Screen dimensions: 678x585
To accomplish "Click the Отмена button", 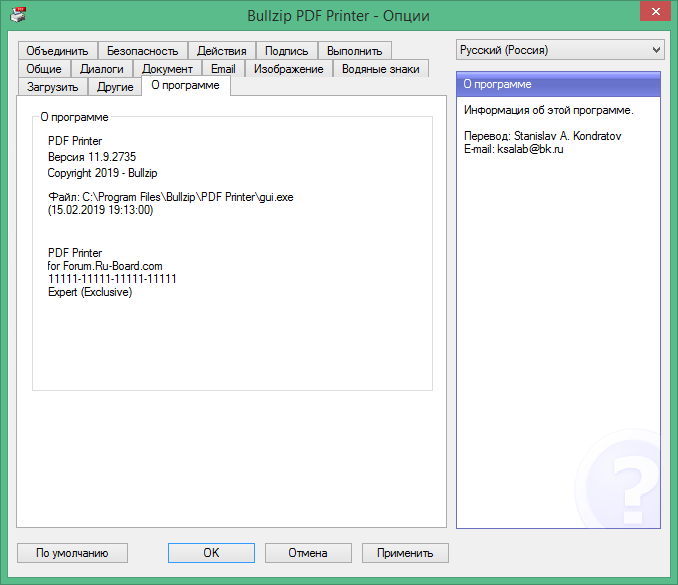I will 308,553.
